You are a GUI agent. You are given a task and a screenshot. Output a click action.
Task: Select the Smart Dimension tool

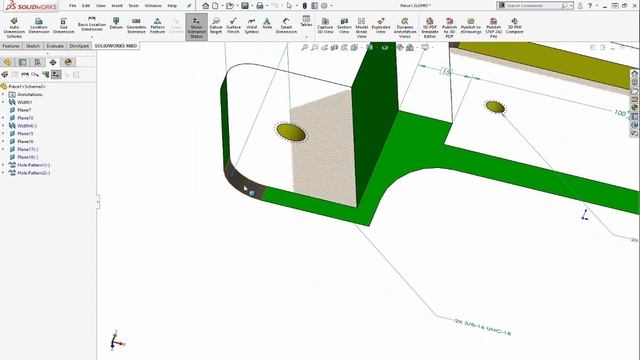click(x=286, y=26)
